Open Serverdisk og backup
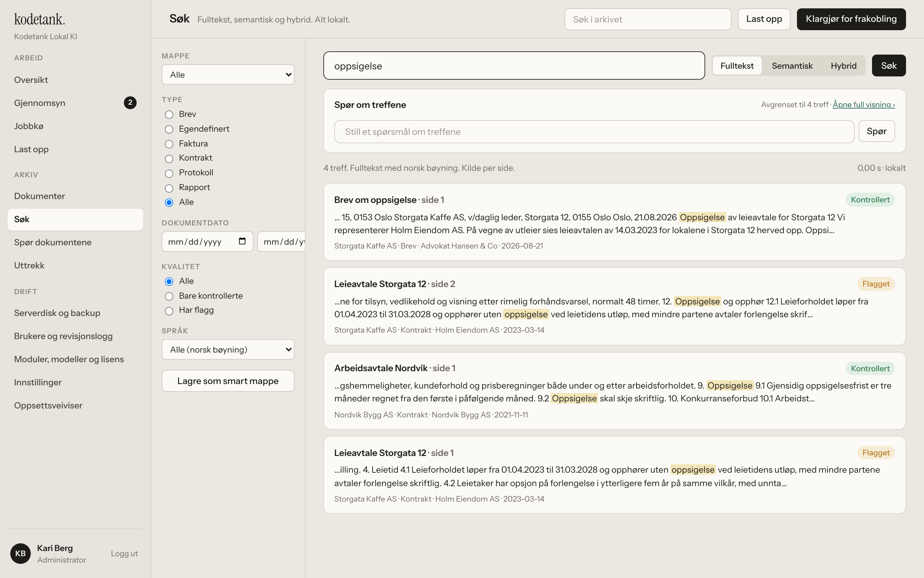Image resolution: width=924 pixels, height=578 pixels. click(x=75, y=313)
